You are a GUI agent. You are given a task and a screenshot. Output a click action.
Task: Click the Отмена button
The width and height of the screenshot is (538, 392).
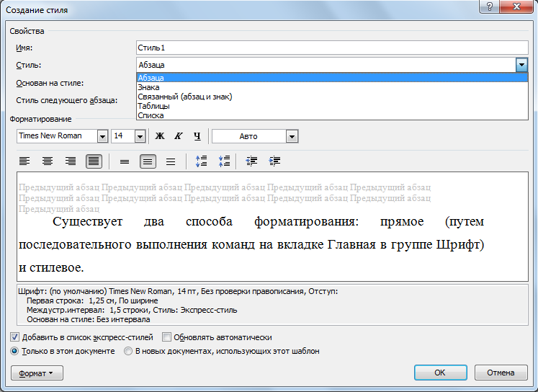click(x=501, y=373)
